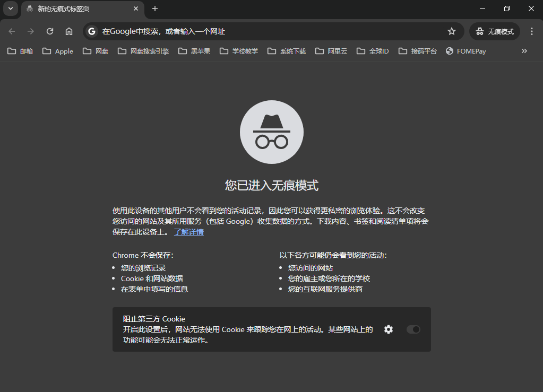
Task: Click the back navigation arrow
Action: 12,31
